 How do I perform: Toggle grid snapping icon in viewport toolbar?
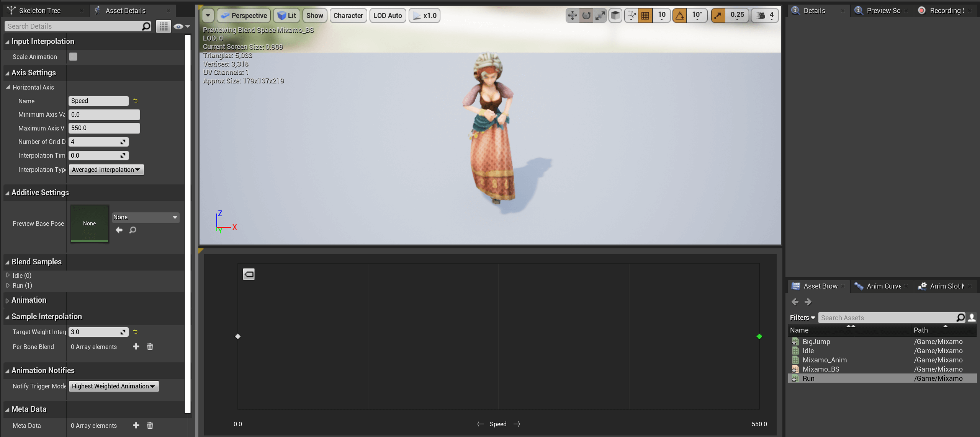pyautogui.click(x=645, y=15)
